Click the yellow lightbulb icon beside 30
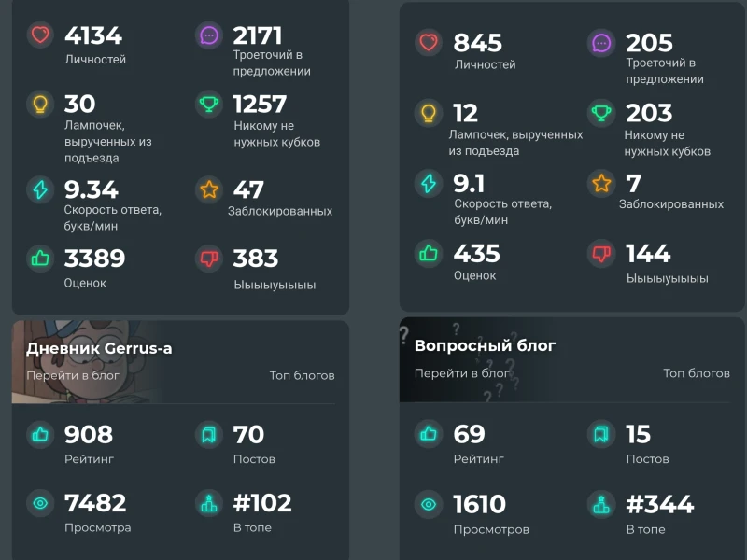Screen dimensions: 747x560 tap(40, 104)
